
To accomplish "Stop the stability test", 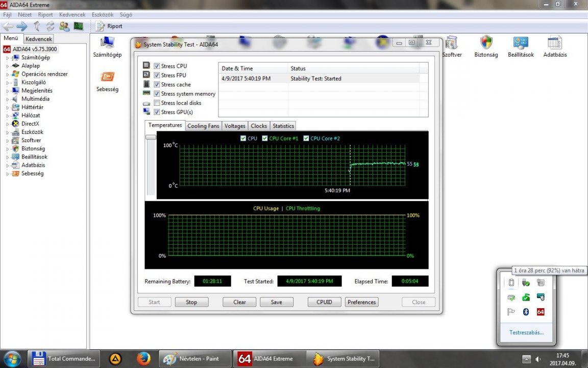I will 191,302.
